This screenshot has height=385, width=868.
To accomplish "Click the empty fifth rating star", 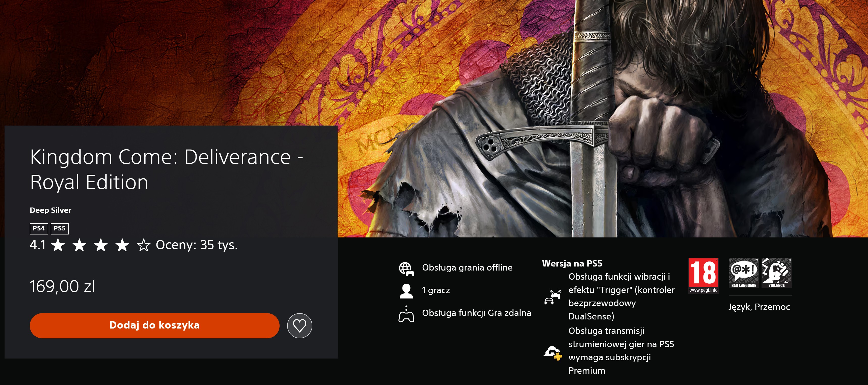I will (x=144, y=245).
